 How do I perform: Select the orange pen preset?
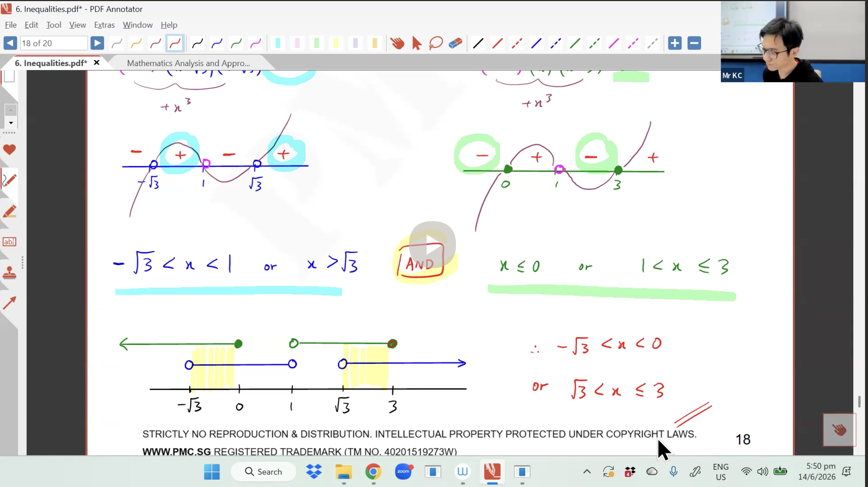[x=136, y=43]
